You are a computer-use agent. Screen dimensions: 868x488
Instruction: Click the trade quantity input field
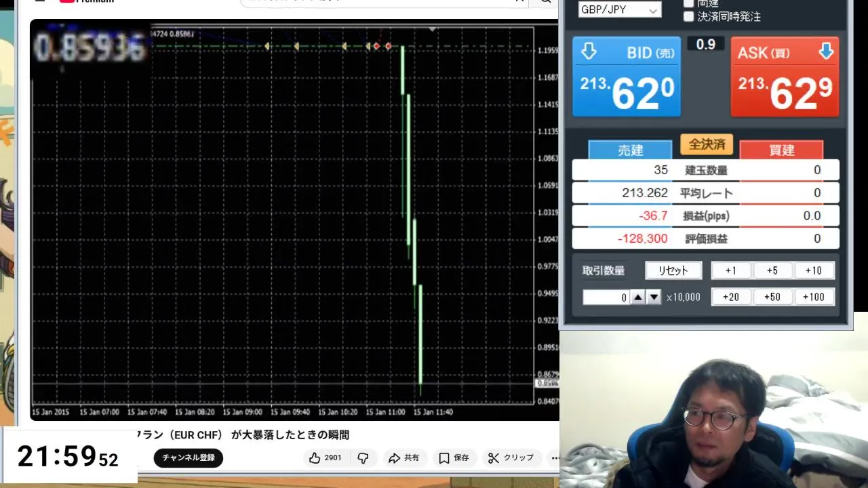606,297
